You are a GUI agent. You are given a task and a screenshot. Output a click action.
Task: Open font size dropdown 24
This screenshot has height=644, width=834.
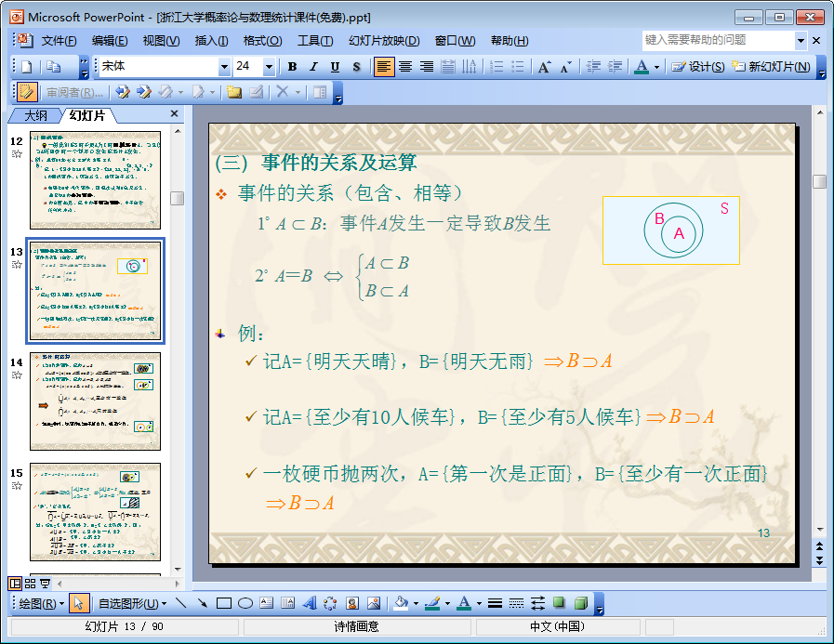pos(269,67)
